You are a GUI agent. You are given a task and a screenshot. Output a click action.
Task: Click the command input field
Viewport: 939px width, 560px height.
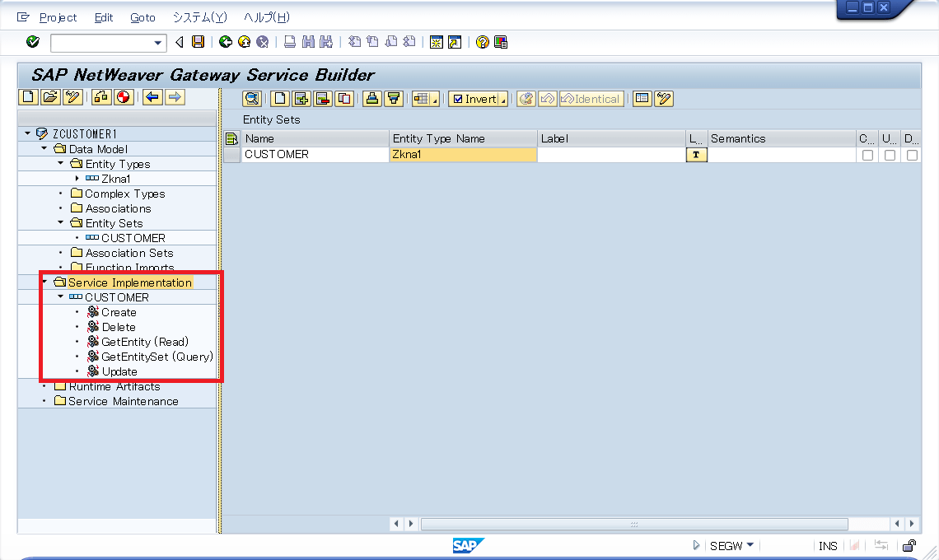(x=102, y=43)
